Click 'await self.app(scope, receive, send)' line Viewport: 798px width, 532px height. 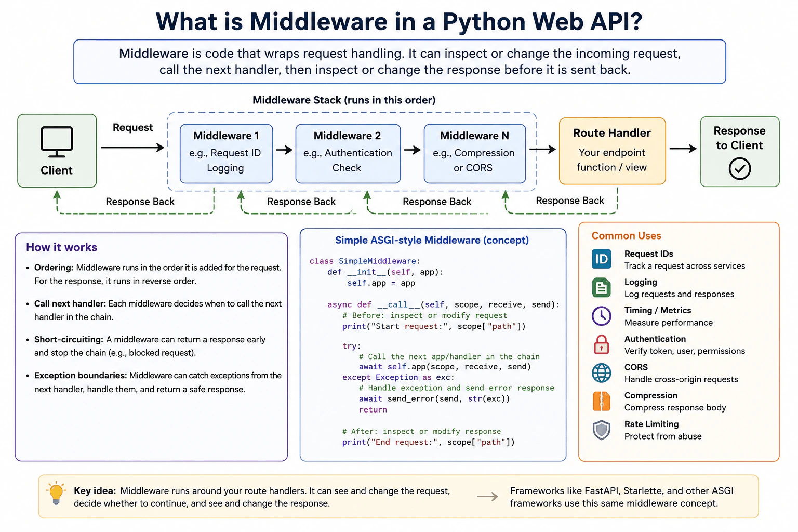click(x=445, y=367)
